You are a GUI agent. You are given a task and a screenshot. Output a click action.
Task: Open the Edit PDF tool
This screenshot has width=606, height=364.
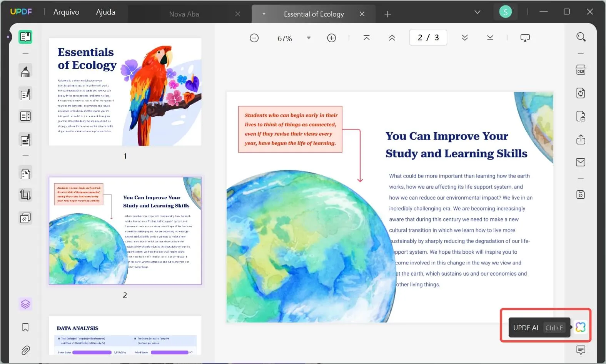(x=25, y=95)
